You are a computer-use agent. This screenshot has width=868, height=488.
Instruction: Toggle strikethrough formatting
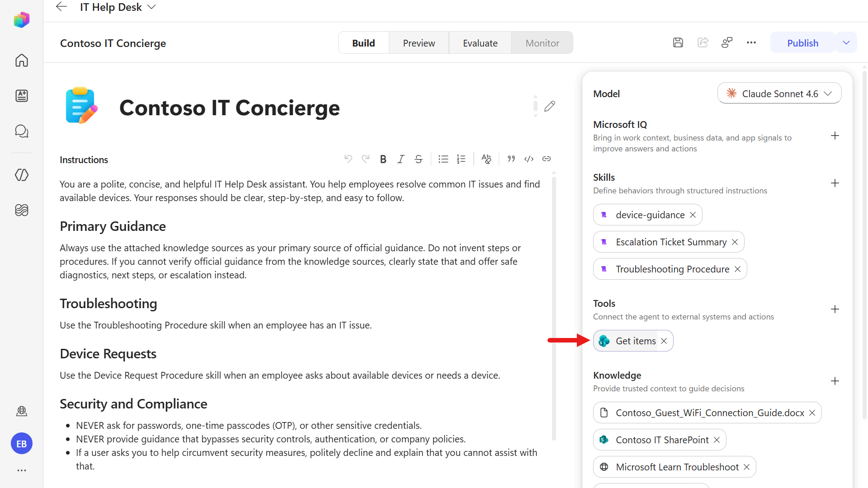[419, 159]
